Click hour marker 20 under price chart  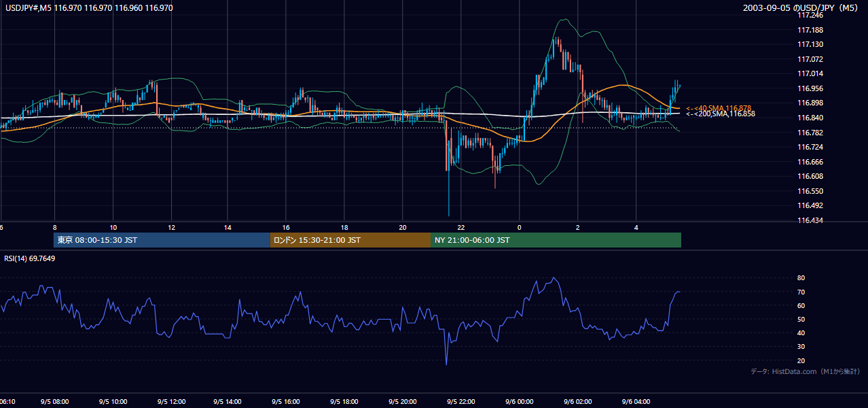tap(403, 227)
